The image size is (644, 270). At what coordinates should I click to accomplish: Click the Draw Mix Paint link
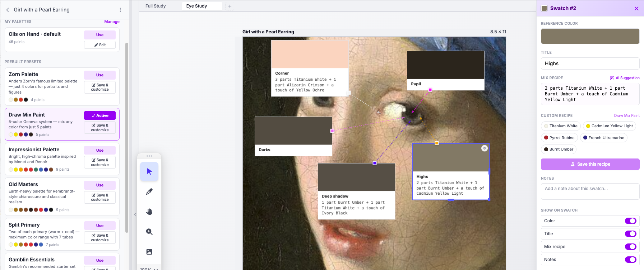(627, 115)
